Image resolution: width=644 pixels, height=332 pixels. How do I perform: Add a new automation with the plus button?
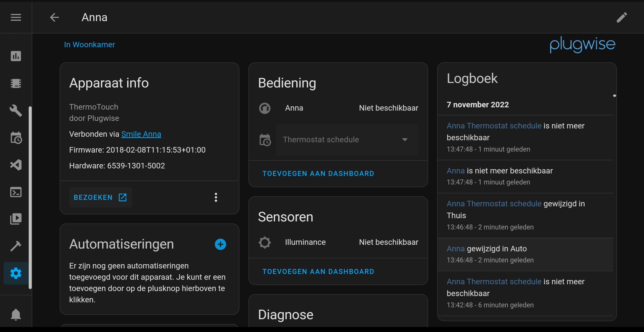pos(220,244)
